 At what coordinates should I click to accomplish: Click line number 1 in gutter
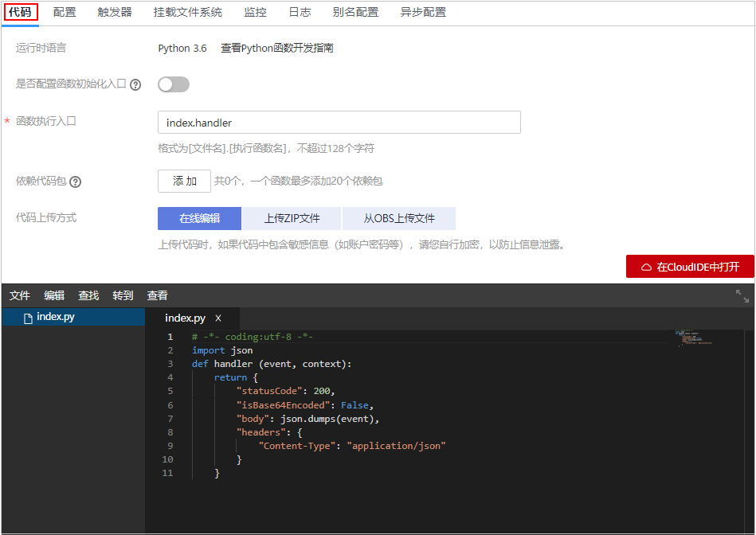tap(170, 337)
